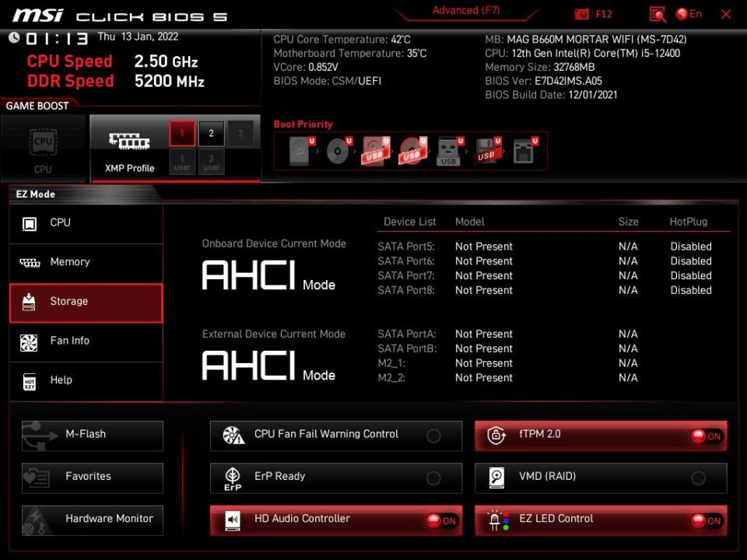Select XMP user profile 1
This screenshot has width=747, height=560.
pos(182,163)
